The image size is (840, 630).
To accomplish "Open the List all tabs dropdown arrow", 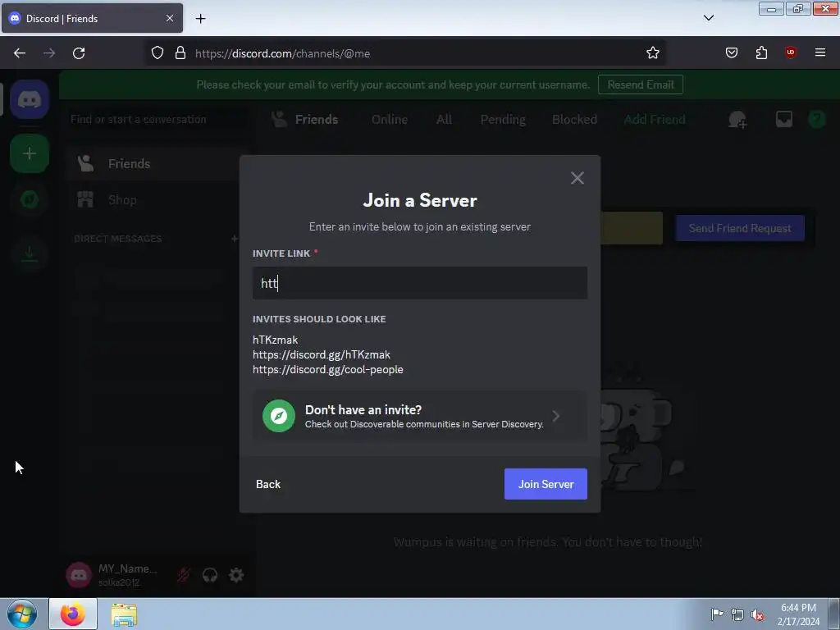I will pos(708,18).
